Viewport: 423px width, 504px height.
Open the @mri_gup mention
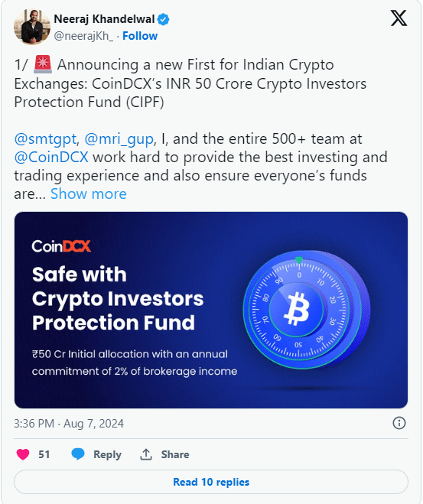click(x=119, y=139)
